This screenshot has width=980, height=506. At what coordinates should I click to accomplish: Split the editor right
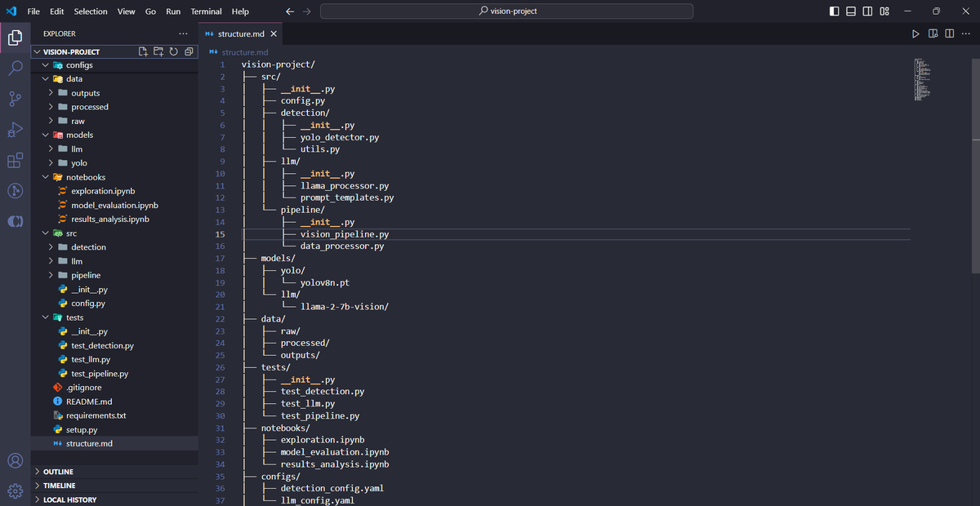coord(949,33)
